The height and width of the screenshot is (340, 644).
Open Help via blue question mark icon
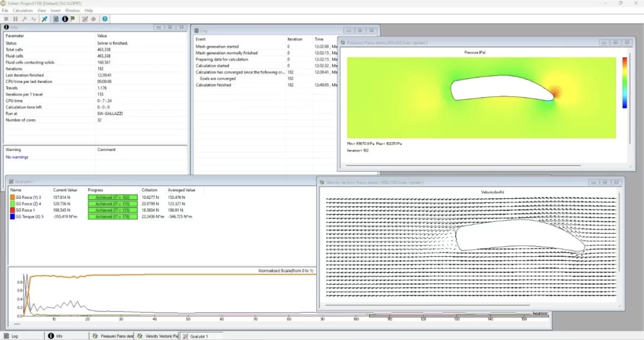tap(105, 19)
